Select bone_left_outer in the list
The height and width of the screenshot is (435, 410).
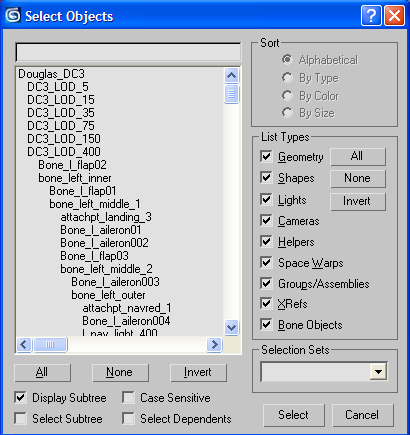(108, 295)
